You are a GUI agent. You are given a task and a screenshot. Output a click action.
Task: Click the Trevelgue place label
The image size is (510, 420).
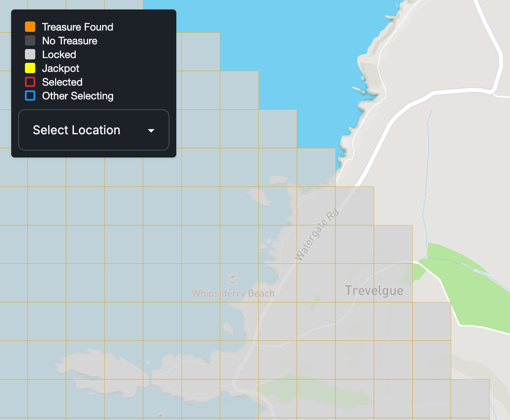tap(374, 291)
